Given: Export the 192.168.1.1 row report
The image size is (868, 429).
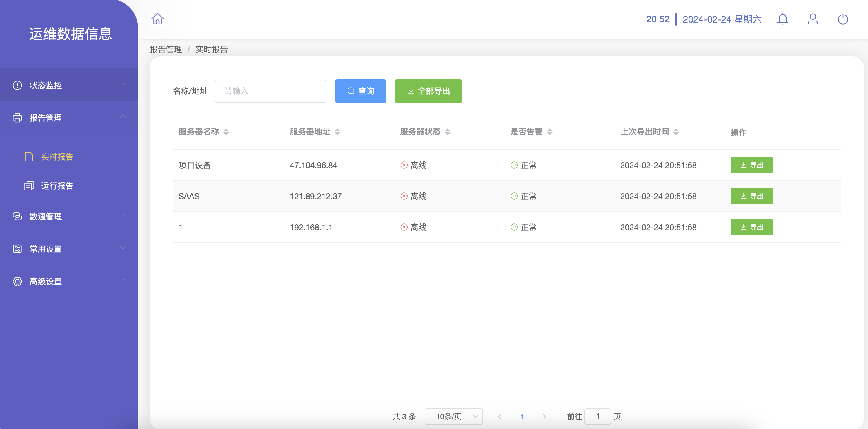Looking at the screenshot, I should [x=751, y=227].
